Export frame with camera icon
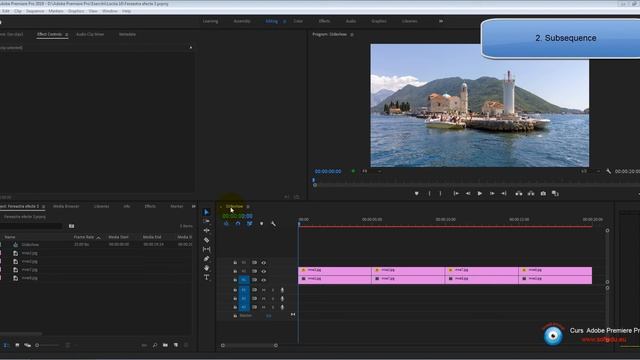This screenshot has height=360, width=640. click(543, 193)
